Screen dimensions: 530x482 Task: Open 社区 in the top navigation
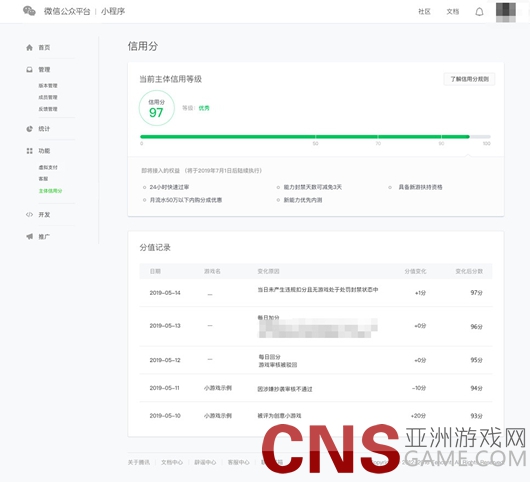(x=424, y=12)
